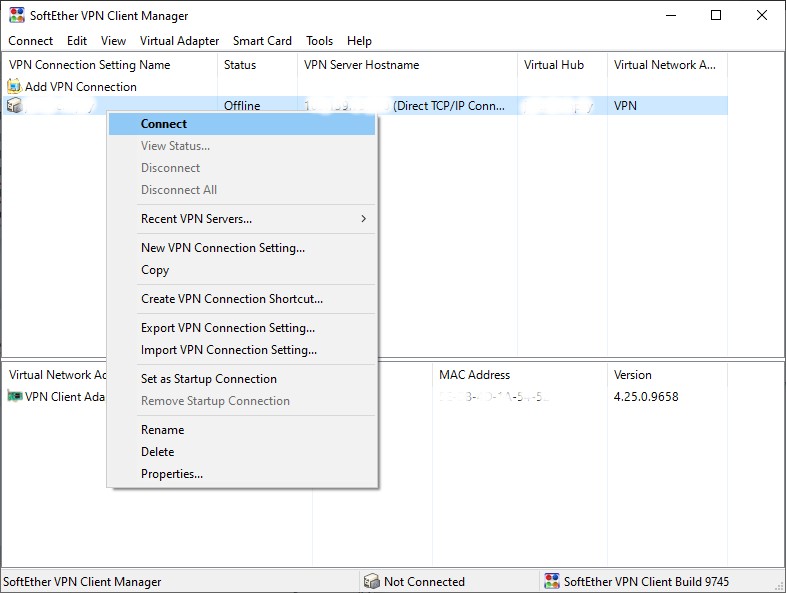Click Disconnect All entry in context menu
The height and width of the screenshot is (593, 786).
(242, 190)
